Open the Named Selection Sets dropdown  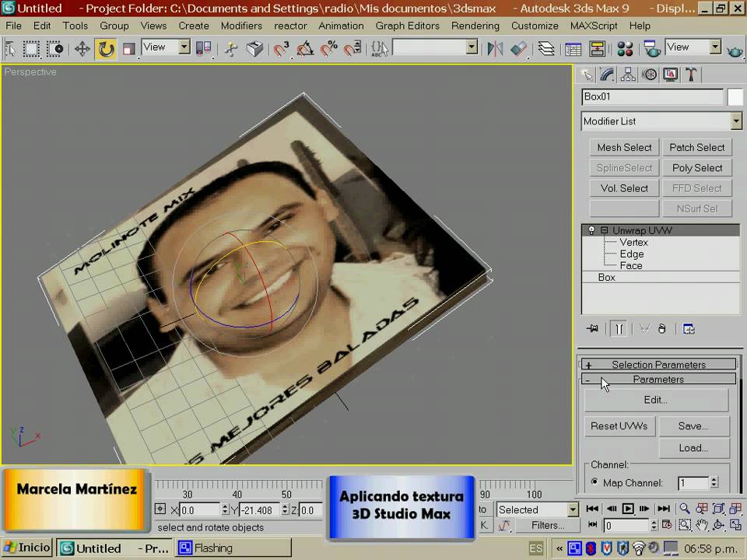point(472,47)
